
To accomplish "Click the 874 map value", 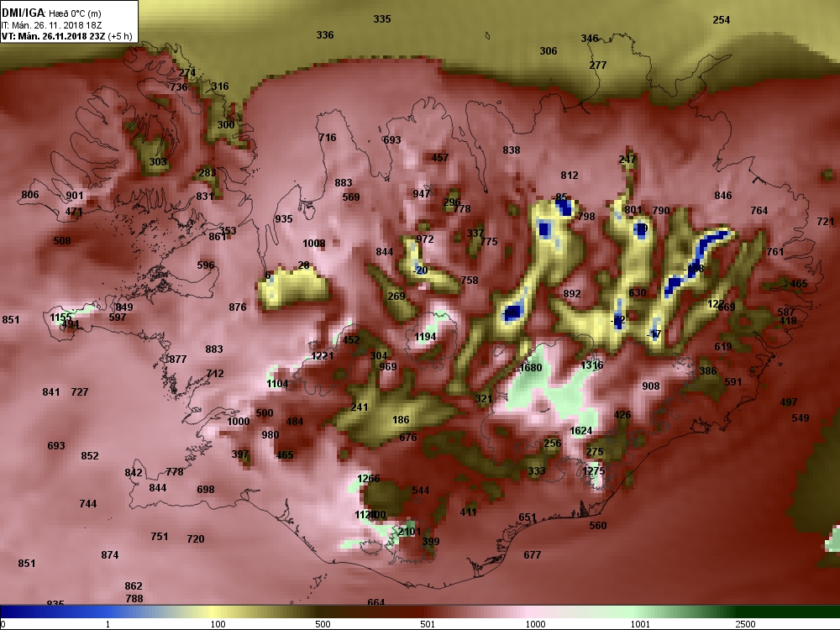I will click(x=110, y=555).
